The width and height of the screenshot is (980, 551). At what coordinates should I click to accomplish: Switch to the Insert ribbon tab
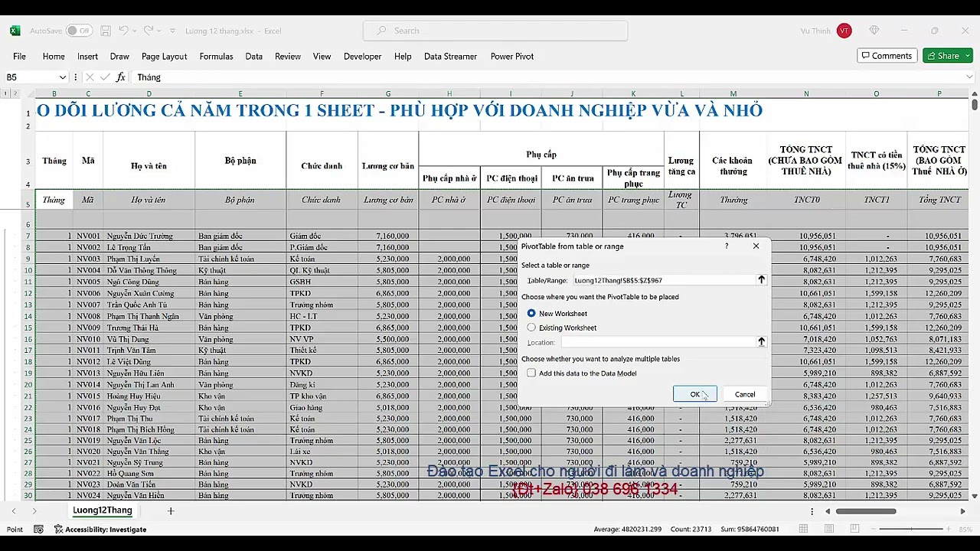(x=87, y=56)
